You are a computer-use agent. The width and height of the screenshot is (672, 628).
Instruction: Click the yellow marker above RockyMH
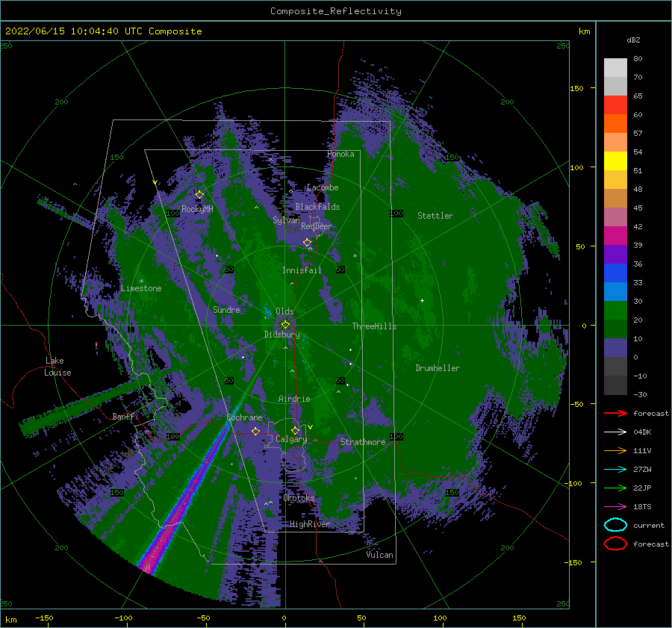point(199,194)
